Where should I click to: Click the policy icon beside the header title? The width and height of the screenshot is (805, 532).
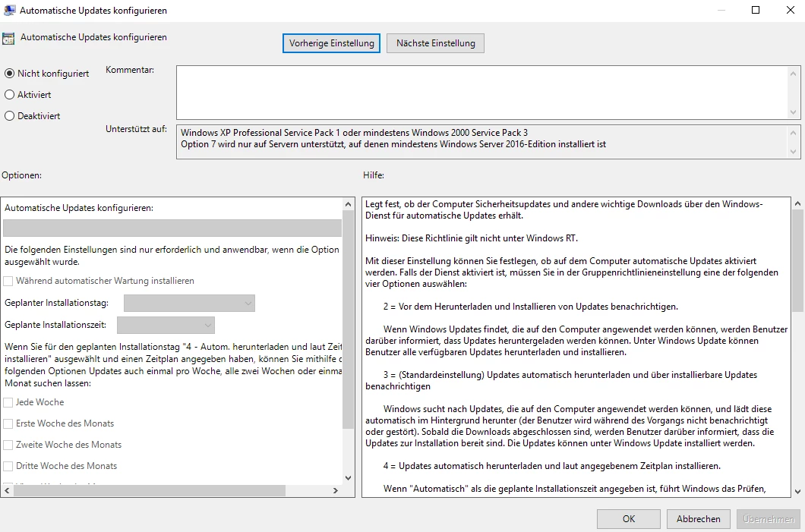pos(8,38)
